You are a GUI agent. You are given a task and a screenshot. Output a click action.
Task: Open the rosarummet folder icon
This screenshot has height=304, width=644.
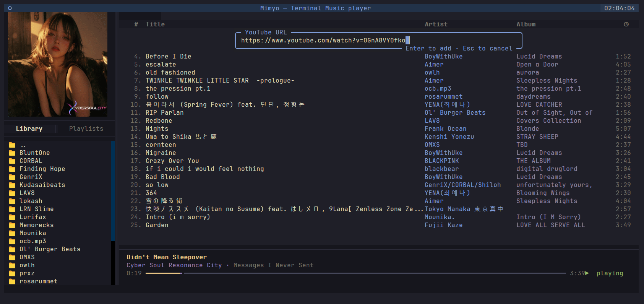[12, 281]
